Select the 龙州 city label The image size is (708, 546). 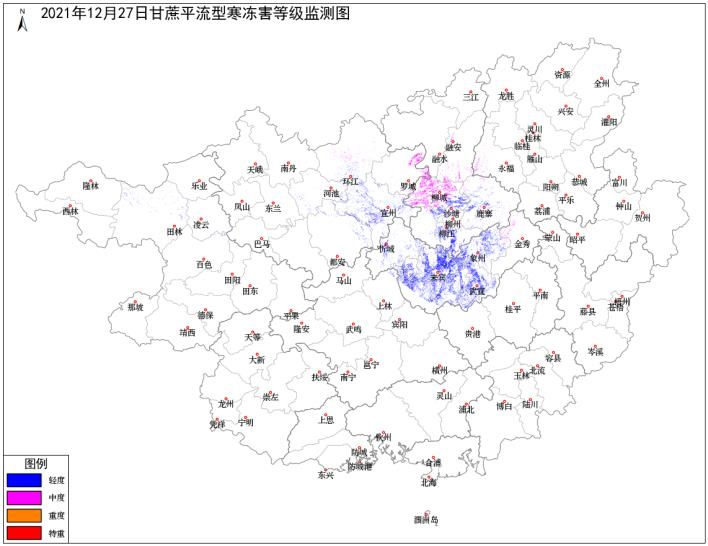tap(226, 404)
